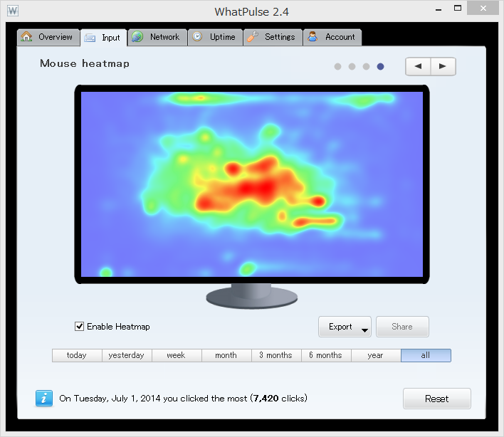504x437 pixels.
Task: Minimize the WhatPulse window
Action: click(x=439, y=10)
